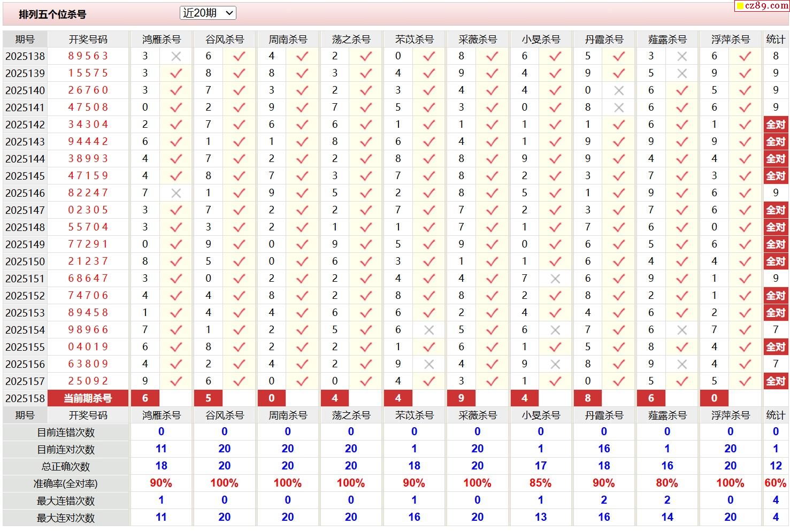790x532 pixels.
Task: Click the 全对 badge in row 2025150
Action: click(776, 261)
